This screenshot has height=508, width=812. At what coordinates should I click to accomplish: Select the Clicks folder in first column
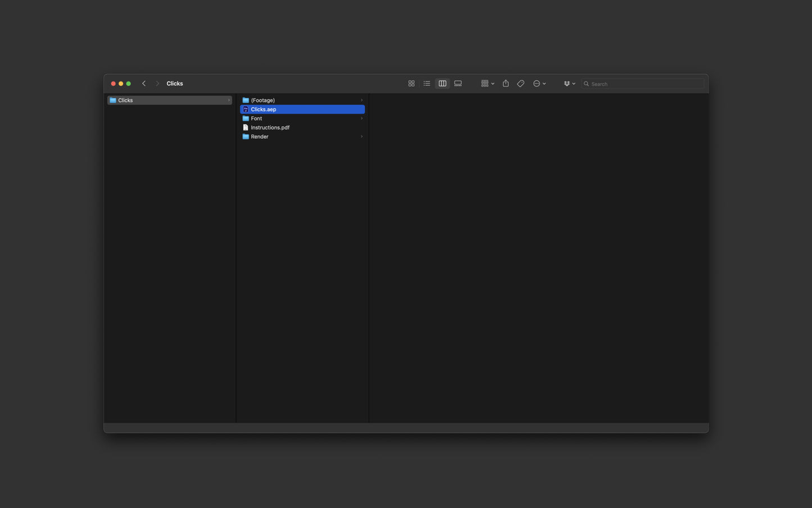click(170, 100)
